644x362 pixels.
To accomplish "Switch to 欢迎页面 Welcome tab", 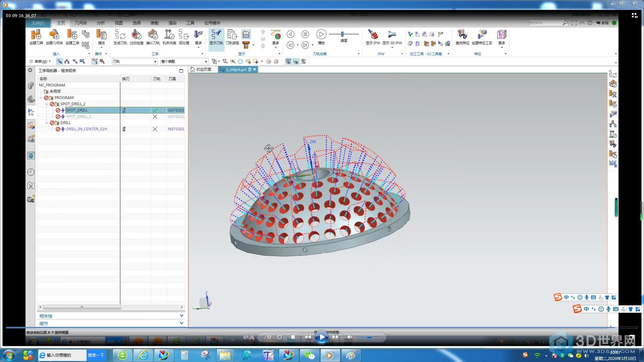I will [x=201, y=69].
